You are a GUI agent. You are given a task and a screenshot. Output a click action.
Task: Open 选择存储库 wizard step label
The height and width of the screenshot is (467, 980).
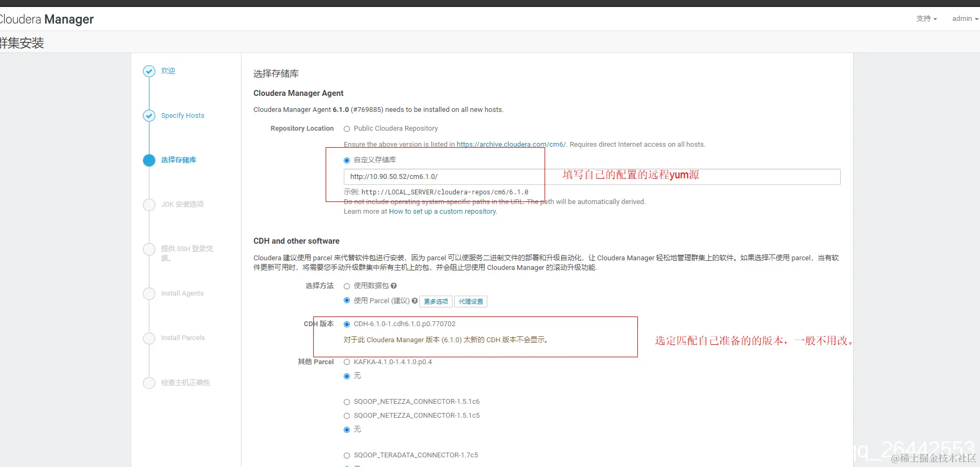click(x=178, y=160)
